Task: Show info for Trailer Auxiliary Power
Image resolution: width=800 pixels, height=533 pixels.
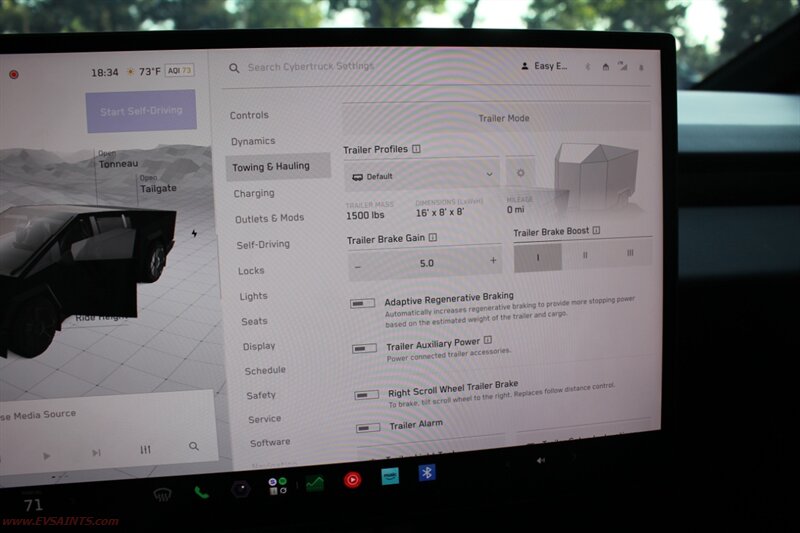Action: [488, 340]
